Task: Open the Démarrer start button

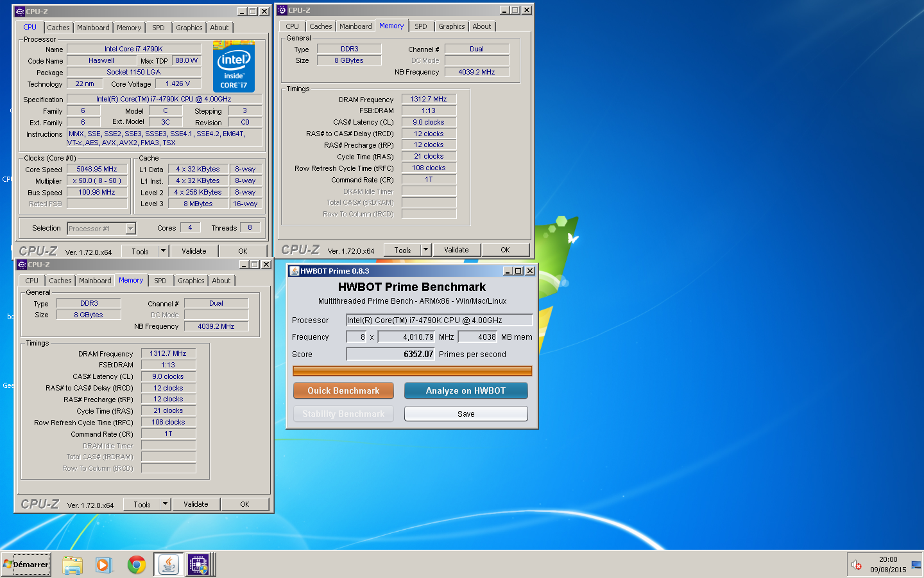Action: coord(26,565)
